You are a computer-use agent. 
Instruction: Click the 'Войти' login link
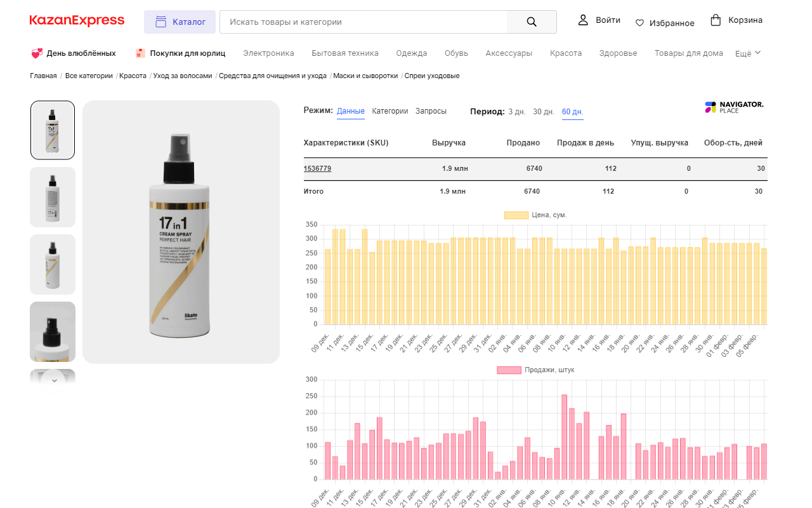pos(608,20)
